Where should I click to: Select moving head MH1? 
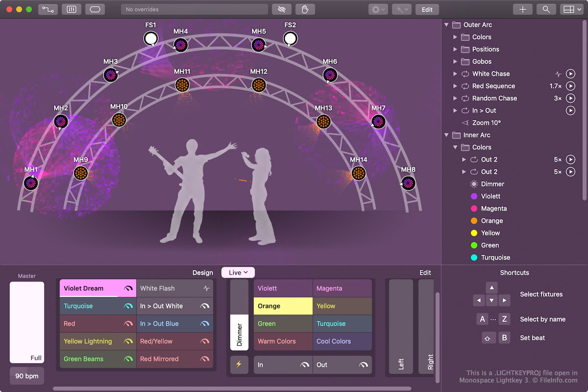[x=31, y=183]
